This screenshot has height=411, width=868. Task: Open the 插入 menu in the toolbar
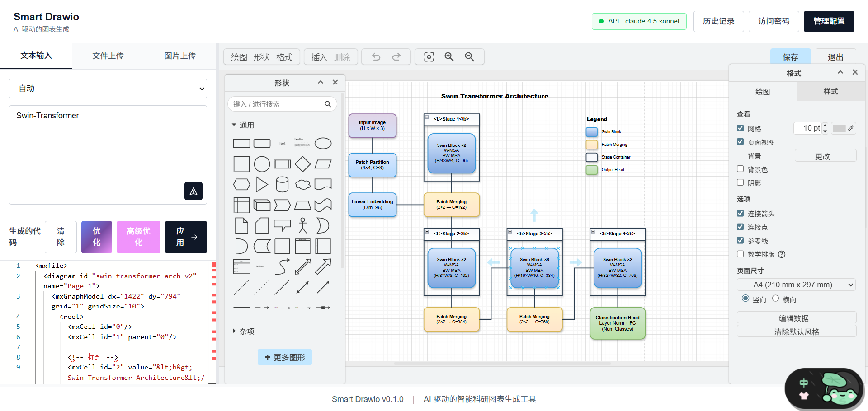pyautogui.click(x=319, y=57)
